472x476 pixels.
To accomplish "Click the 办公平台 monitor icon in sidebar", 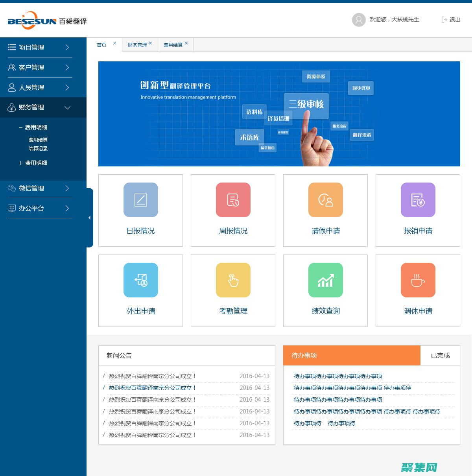I will tap(11, 208).
